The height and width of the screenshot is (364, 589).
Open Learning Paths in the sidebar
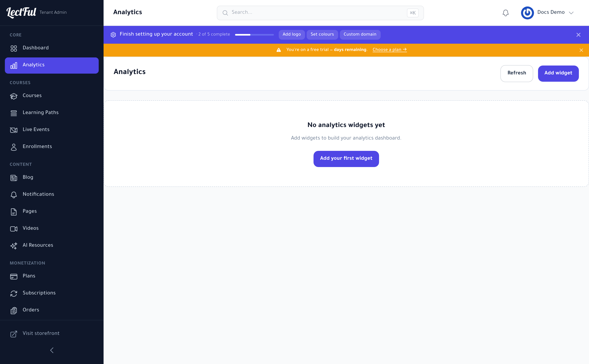52,113
